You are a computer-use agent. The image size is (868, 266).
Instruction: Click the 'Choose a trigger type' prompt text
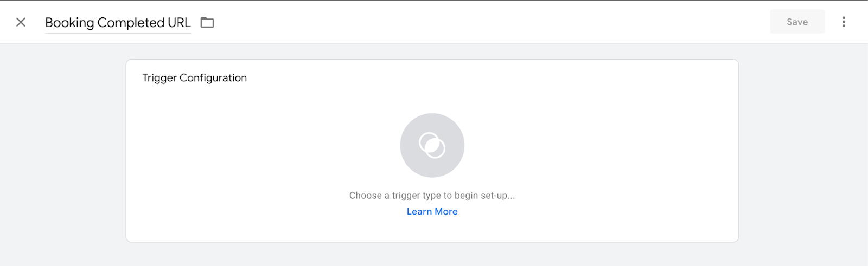(x=432, y=196)
